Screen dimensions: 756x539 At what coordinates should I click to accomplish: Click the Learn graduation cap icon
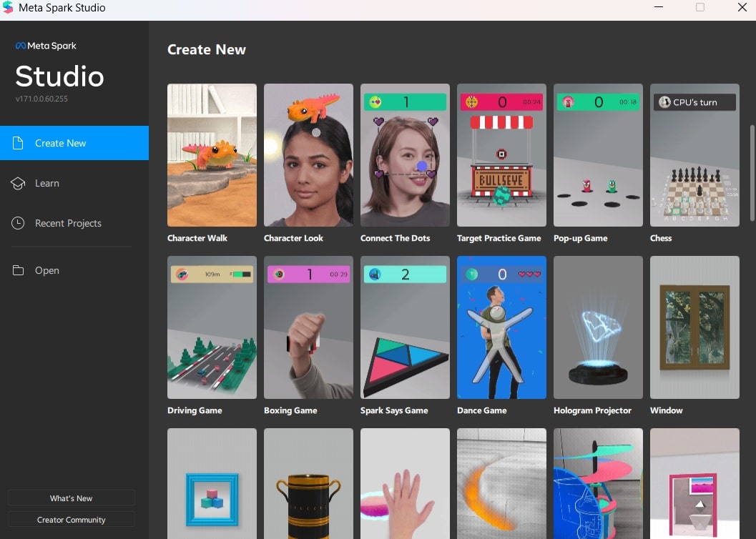(19, 183)
